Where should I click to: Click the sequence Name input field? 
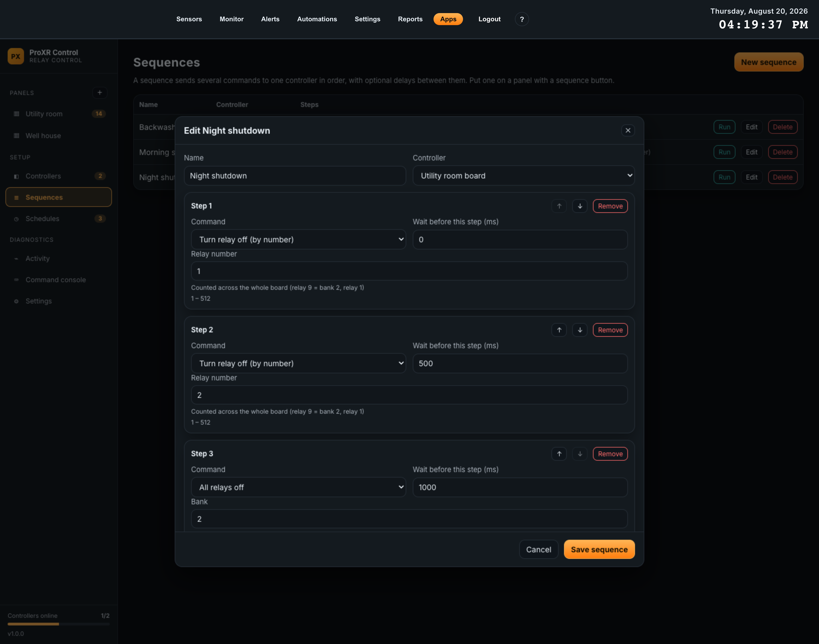pyautogui.click(x=295, y=176)
